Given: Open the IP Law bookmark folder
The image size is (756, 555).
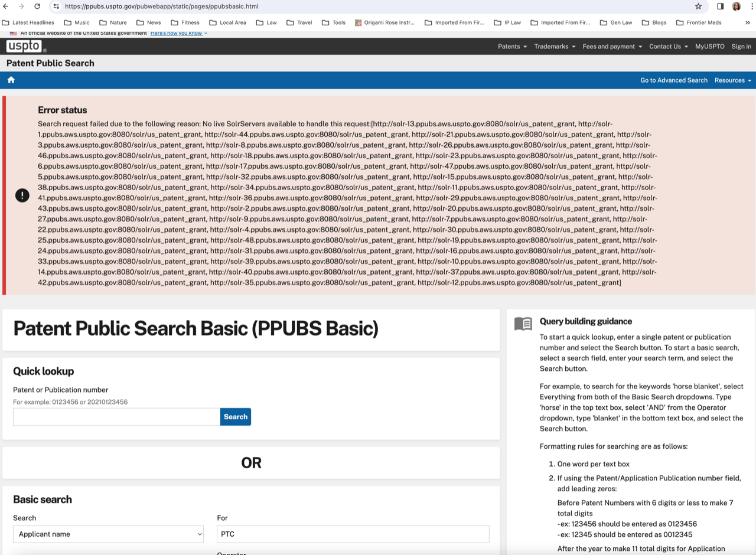Looking at the screenshot, I should (x=507, y=22).
